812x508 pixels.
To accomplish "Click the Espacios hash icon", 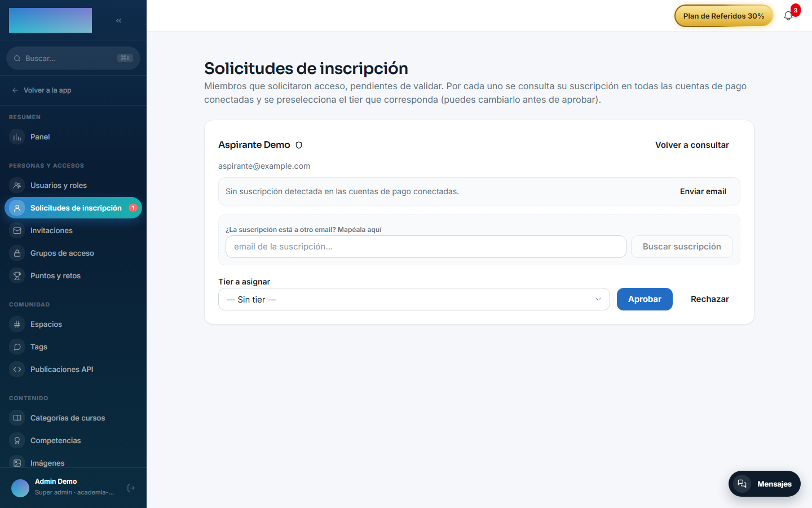I will (17, 325).
